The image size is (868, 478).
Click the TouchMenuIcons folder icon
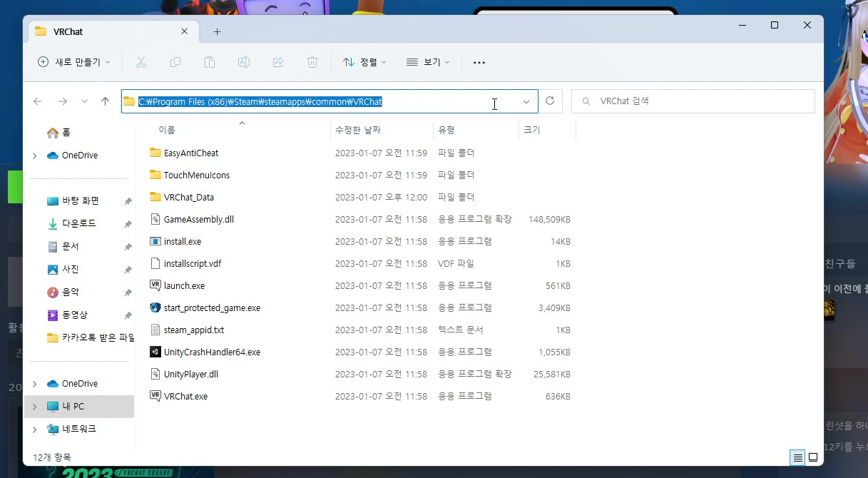pyautogui.click(x=155, y=175)
